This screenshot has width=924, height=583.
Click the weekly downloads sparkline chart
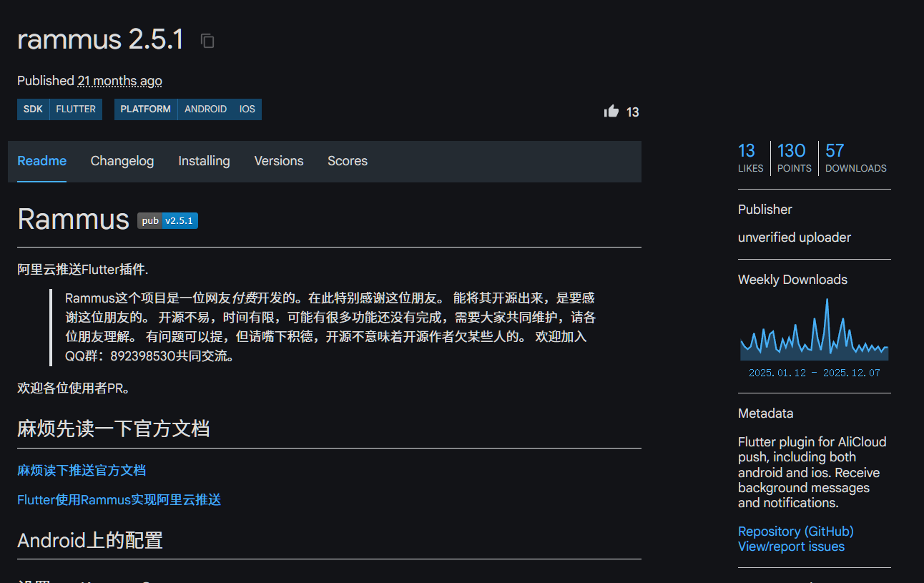tap(814, 331)
